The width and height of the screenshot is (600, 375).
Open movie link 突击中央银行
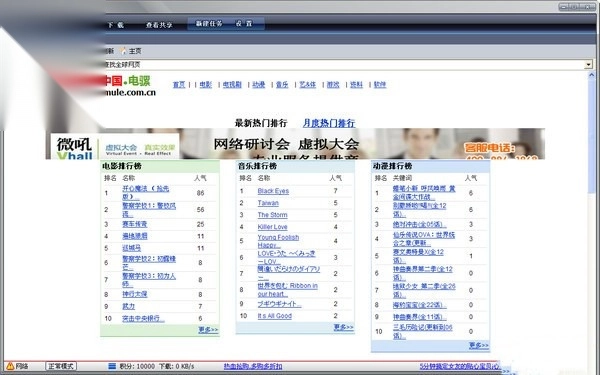point(143,318)
